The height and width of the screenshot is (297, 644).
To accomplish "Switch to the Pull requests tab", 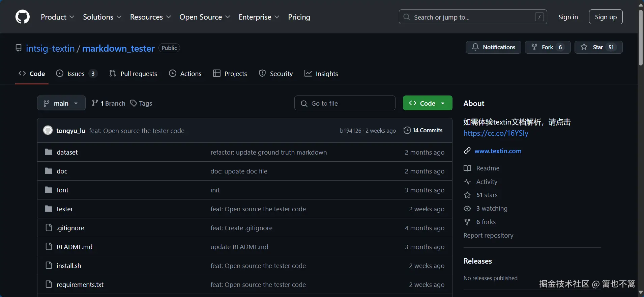I will coord(133,74).
